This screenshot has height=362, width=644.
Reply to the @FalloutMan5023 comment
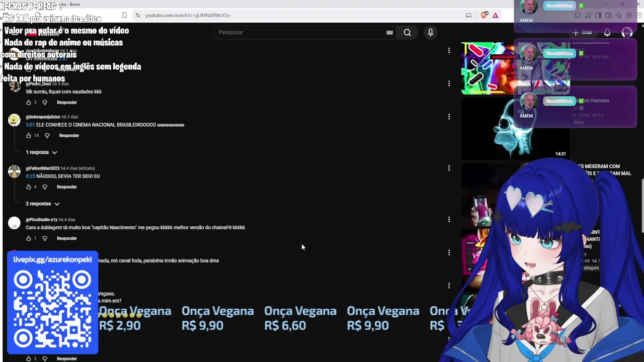click(x=67, y=187)
